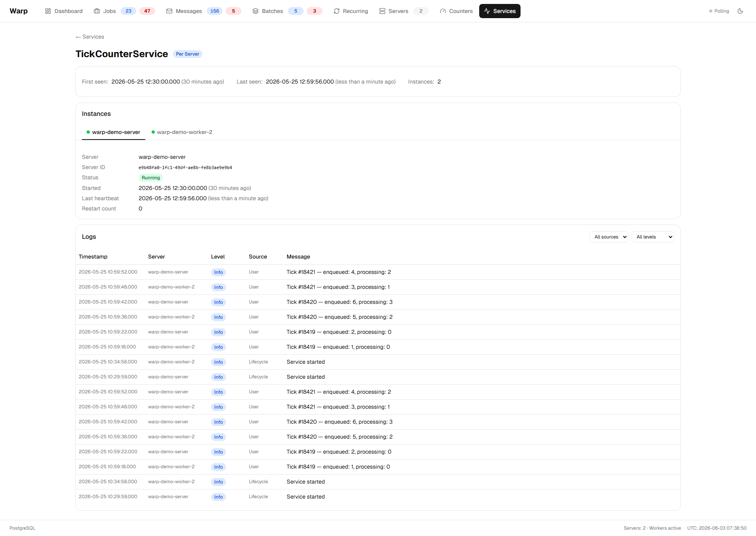Toggle dark mode with moon icon
The image size is (756, 536).
[x=740, y=11]
